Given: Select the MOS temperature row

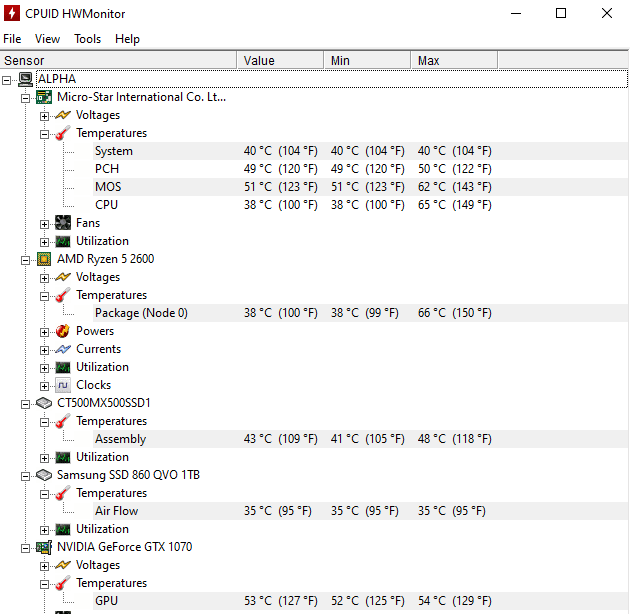Looking at the screenshot, I should point(360,187).
